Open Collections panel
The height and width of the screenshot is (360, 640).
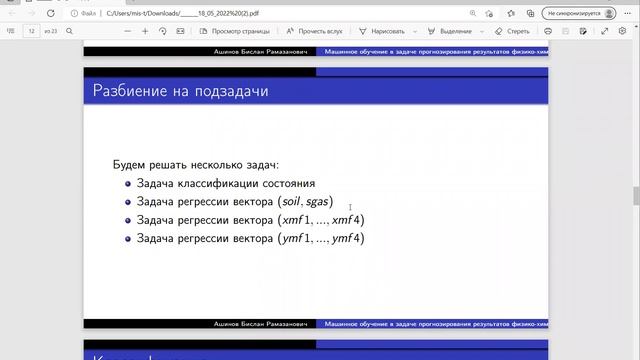click(530, 13)
